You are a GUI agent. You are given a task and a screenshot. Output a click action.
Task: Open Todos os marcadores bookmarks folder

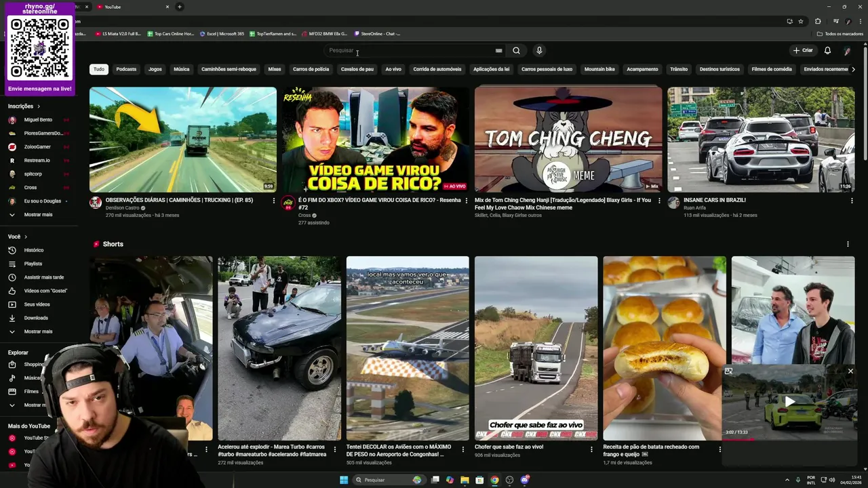pos(840,33)
